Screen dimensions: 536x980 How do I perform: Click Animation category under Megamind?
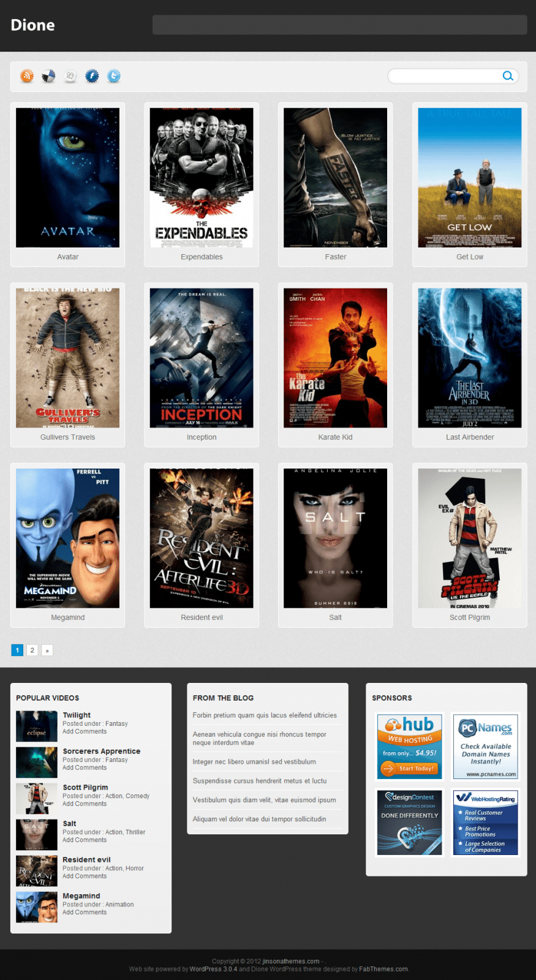click(119, 905)
